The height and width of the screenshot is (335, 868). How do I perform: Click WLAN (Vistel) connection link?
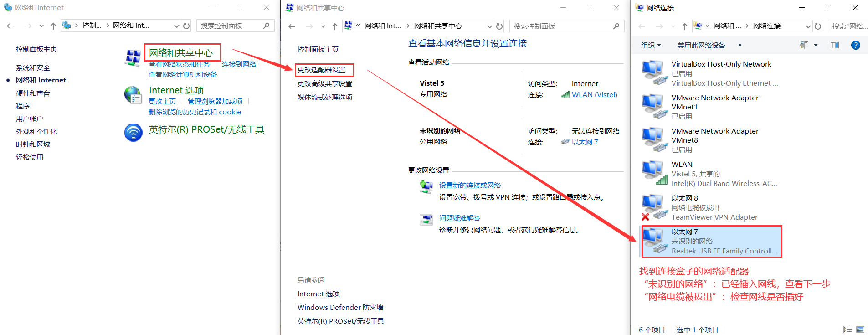[x=595, y=94]
